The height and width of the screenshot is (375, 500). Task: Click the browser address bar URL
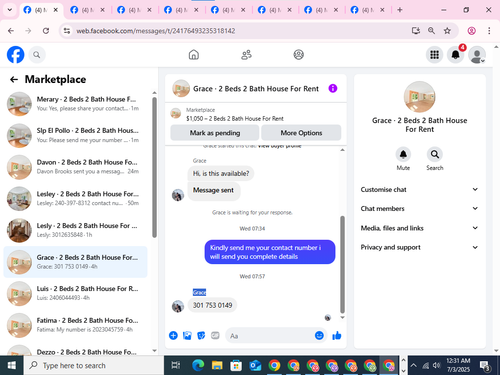point(156,31)
